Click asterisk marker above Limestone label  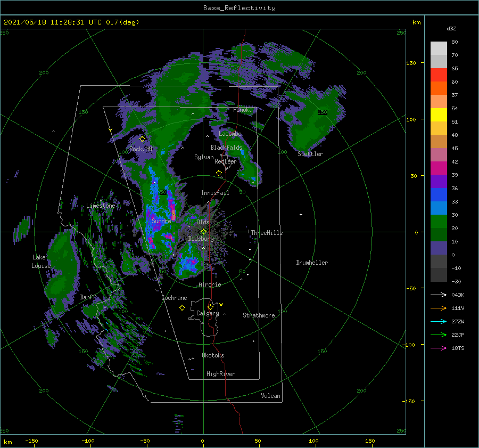pyautogui.click(x=101, y=201)
